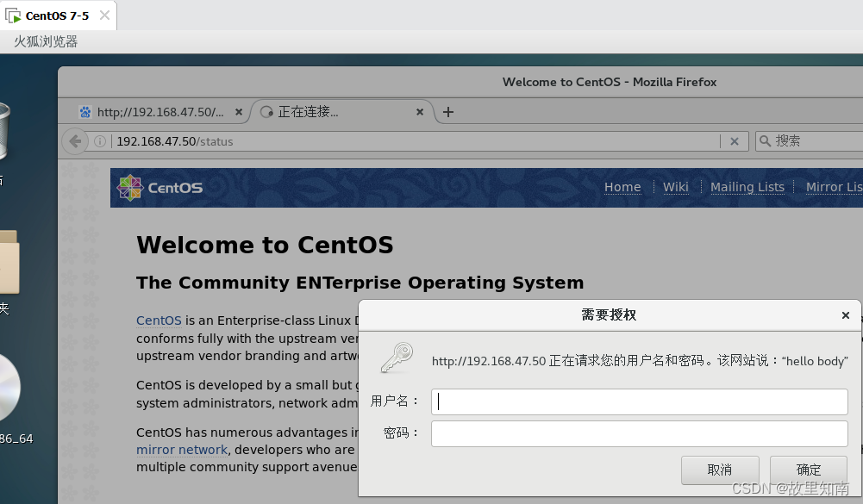Close the 正在连接 tab
This screenshot has height=504, width=863.
pos(420,112)
